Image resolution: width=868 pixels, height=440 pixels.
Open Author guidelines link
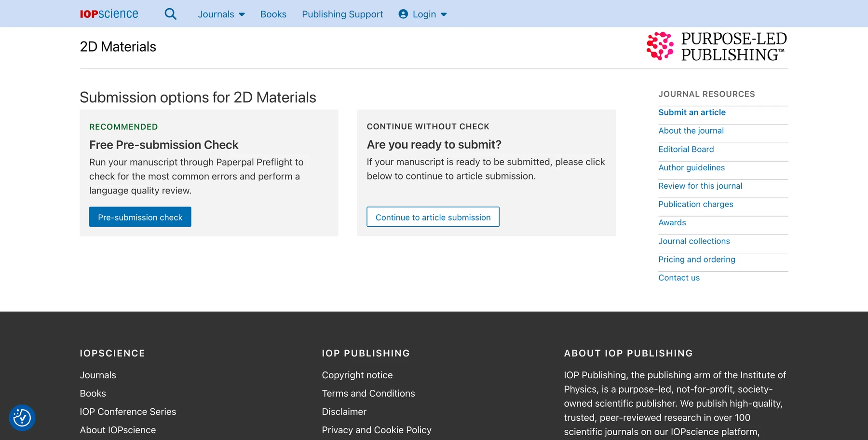[692, 167]
